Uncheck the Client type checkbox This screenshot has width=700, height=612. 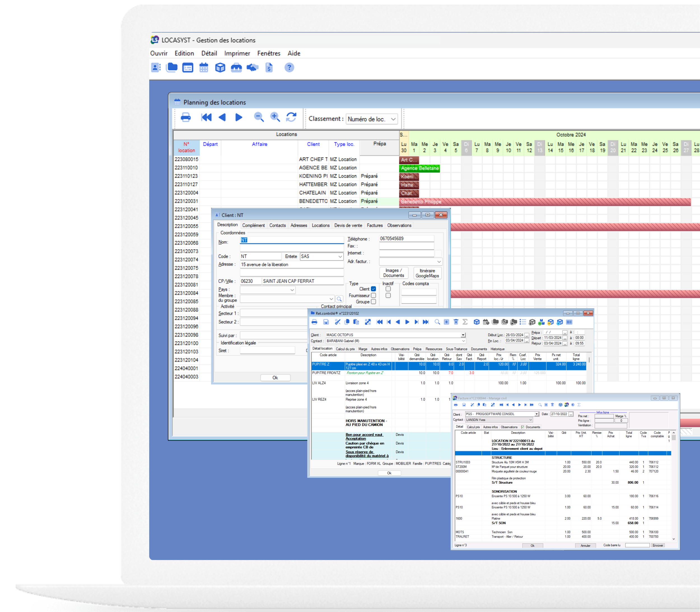pyautogui.click(x=373, y=289)
